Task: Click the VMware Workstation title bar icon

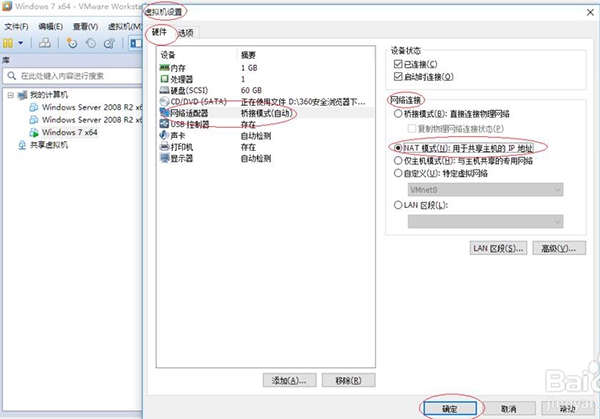Action: (x=7, y=6)
